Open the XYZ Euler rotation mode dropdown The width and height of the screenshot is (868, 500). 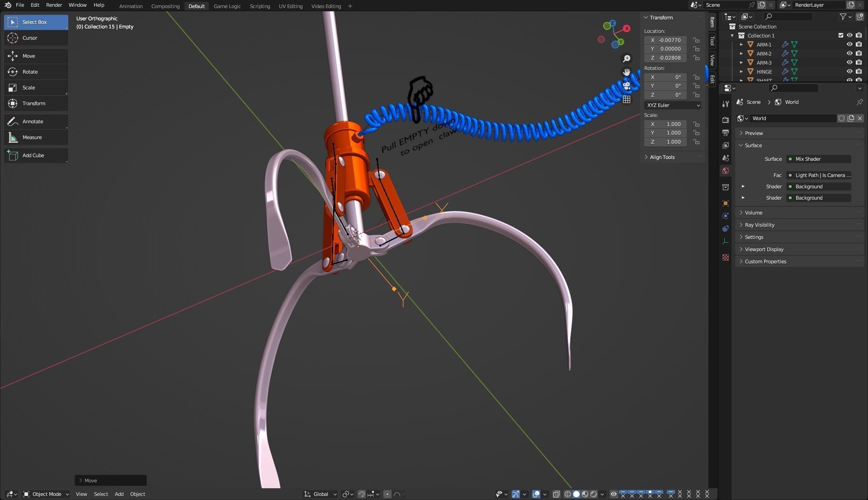click(x=673, y=105)
